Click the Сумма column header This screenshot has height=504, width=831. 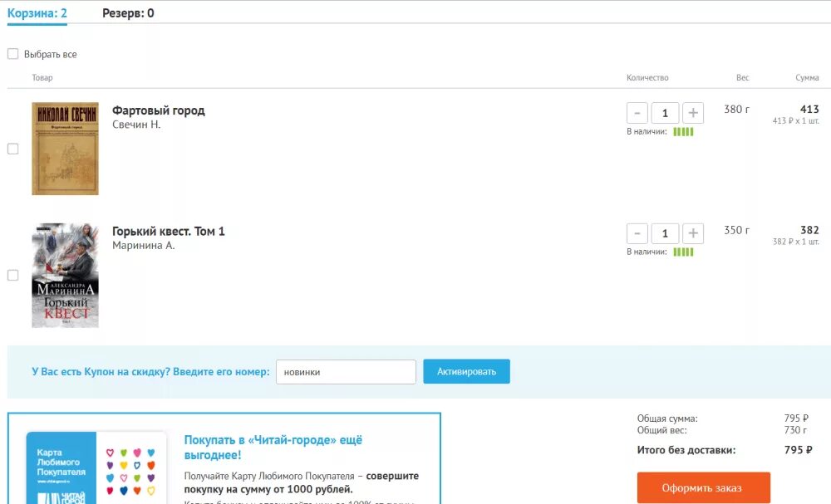pyautogui.click(x=807, y=78)
